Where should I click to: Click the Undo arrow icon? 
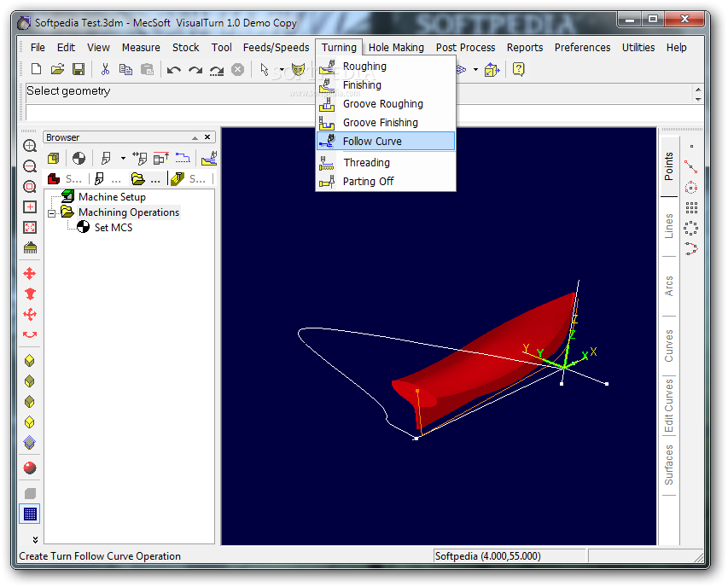[x=173, y=70]
